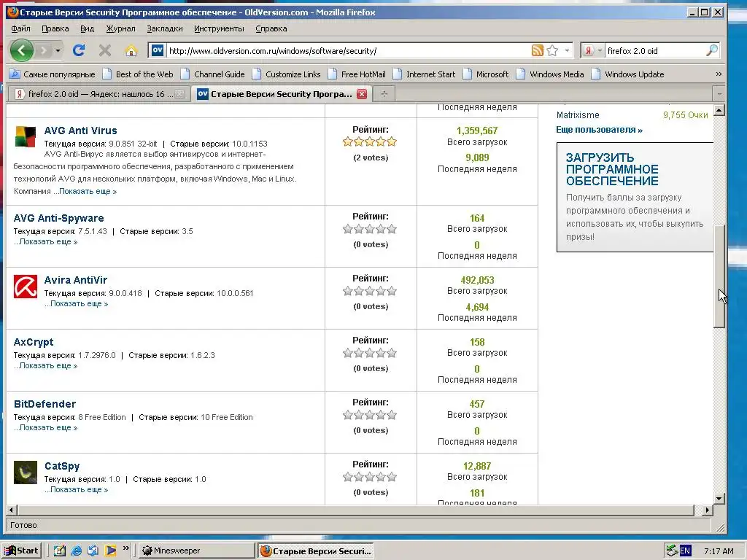Open the CatSpy link
Viewport: 747px width, 560px height.
click(x=62, y=466)
